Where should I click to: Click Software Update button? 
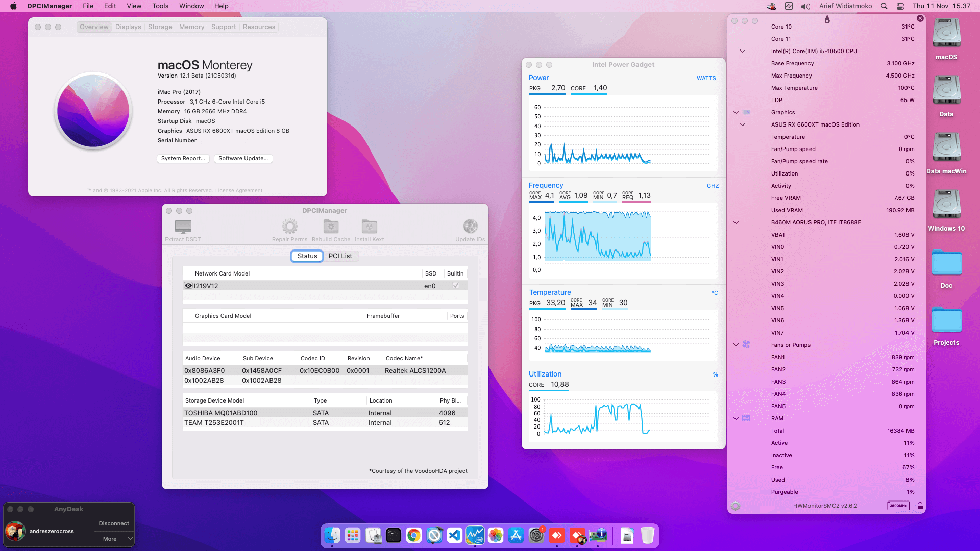pyautogui.click(x=243, y=159)
